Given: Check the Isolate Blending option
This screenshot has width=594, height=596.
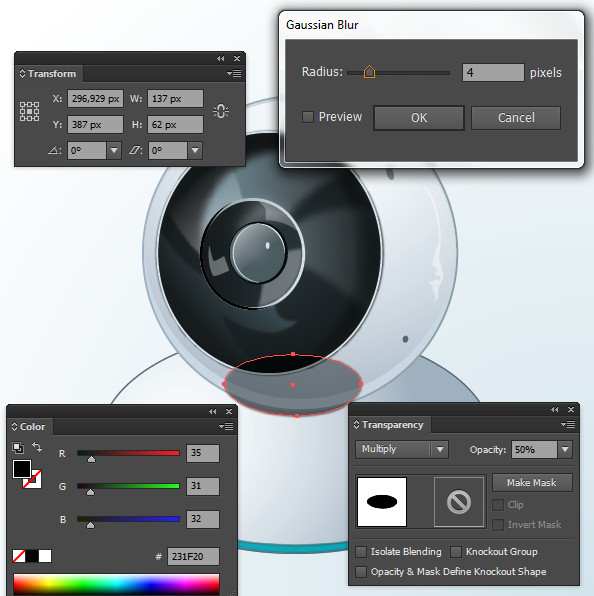Looking at the screenshot, I should (x=361, y=552).
